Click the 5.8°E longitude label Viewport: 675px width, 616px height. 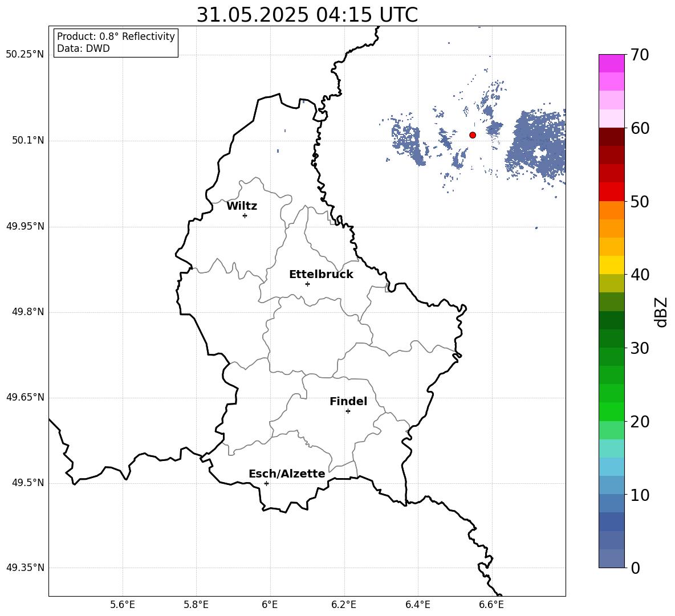pos(196,605)
